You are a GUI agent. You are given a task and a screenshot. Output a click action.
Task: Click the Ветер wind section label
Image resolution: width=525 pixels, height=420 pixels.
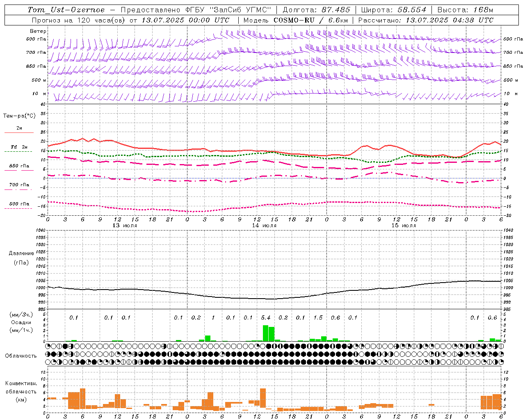[38, 31]
